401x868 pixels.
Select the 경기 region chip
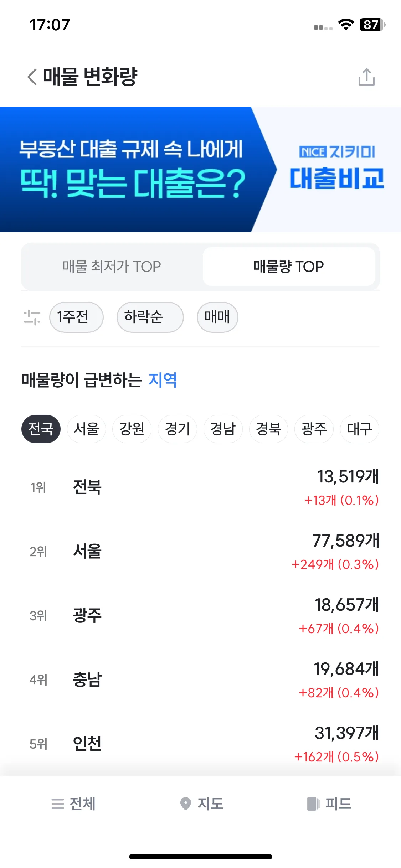[x=177, y=429]
